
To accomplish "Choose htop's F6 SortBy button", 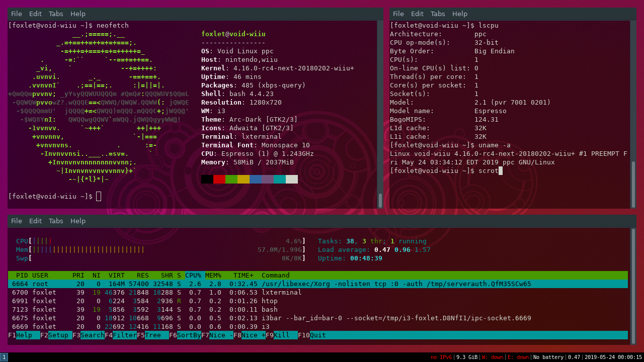I will click(x=185, y=335).
